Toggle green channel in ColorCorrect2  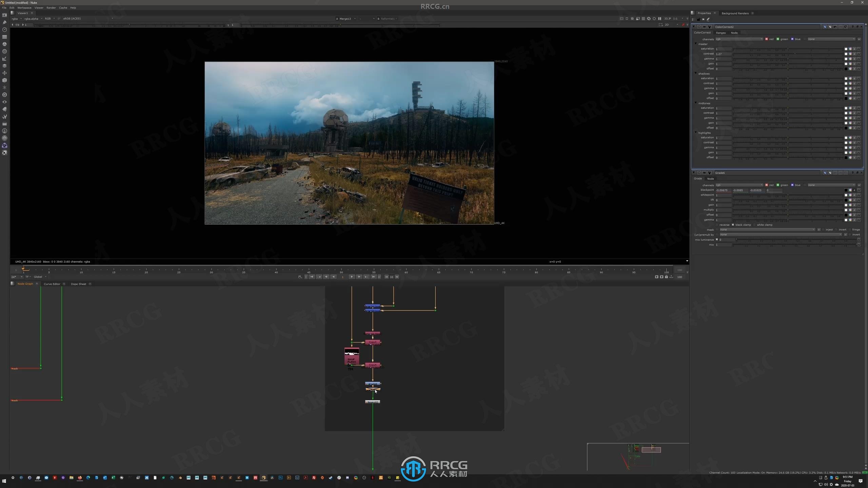pos(778,39)
